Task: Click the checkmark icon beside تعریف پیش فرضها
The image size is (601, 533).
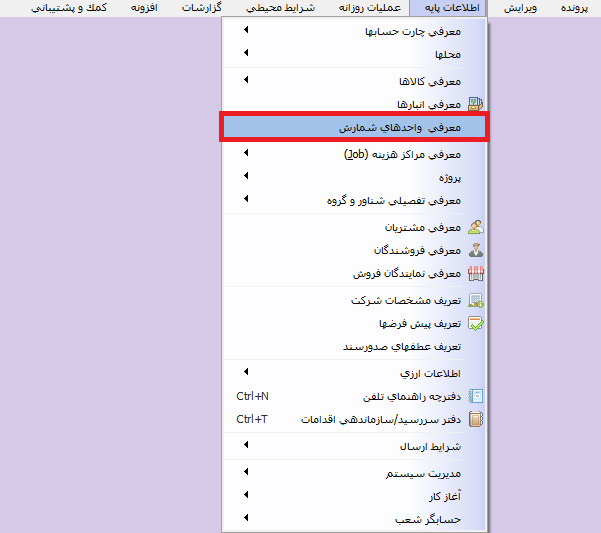Action: coord(476,324)
